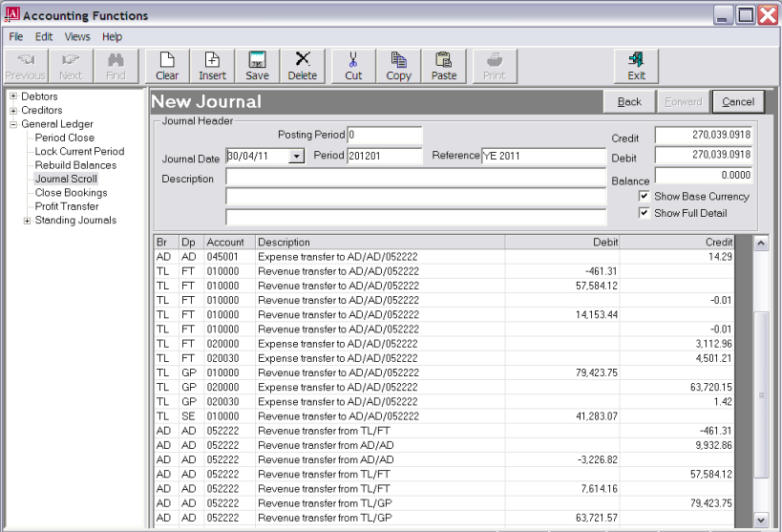The image size is (782, 532).
Task: Click the Reference input field
Action: coord(543,157)
